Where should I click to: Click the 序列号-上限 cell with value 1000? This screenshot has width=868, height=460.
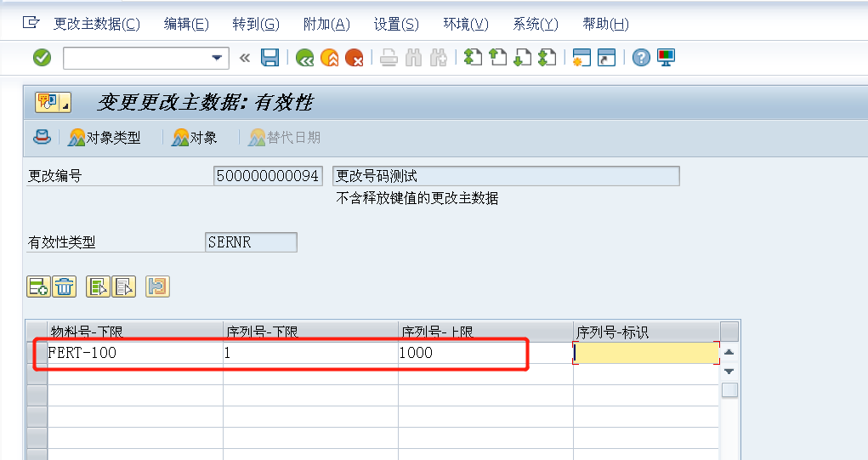(485, 353)
